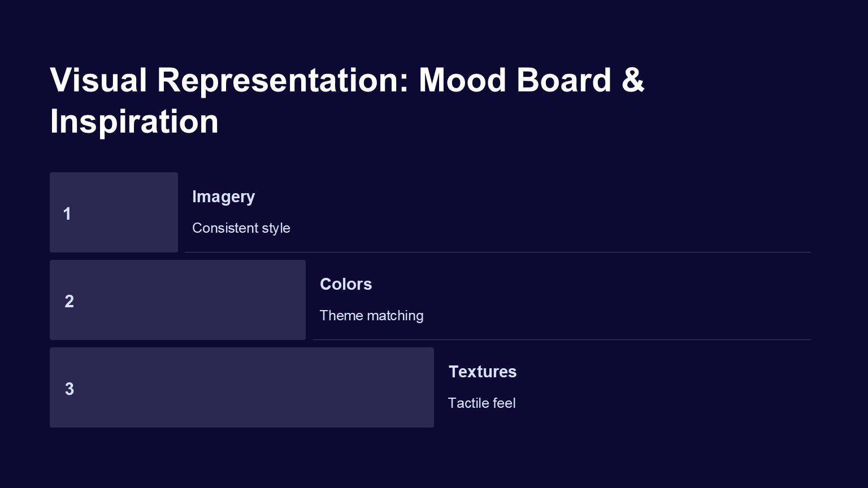The height and width of the screenshot is (488, 868).
Task: Click the "Imagery" heading
Action: [223, 197]
